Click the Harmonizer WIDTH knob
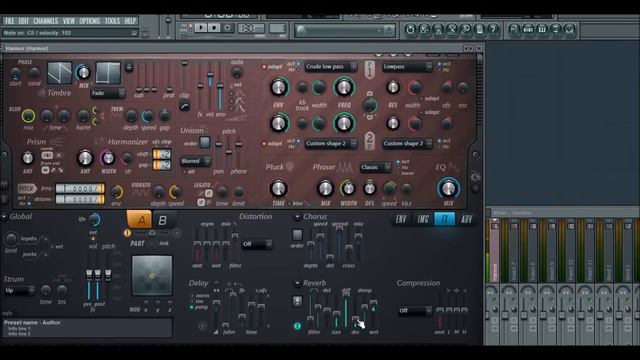Viewport: 640px width, 360px height. (x=108, y=158)
